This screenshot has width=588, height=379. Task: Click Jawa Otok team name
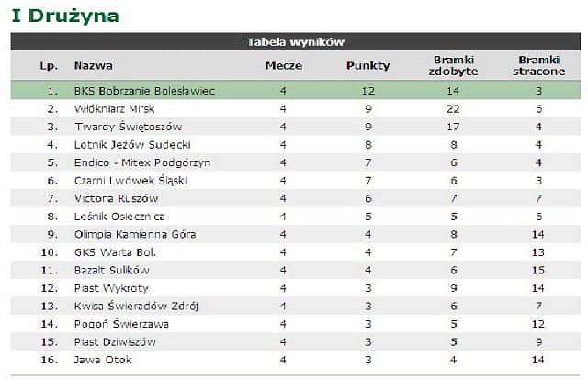(103, 360)
